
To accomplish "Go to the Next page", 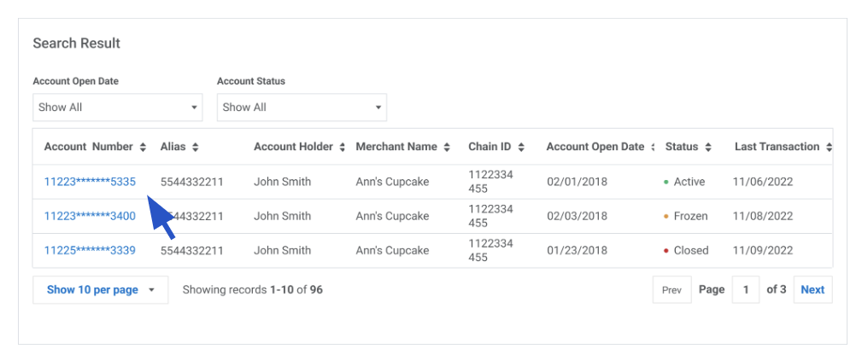I will tap(812, 290).
